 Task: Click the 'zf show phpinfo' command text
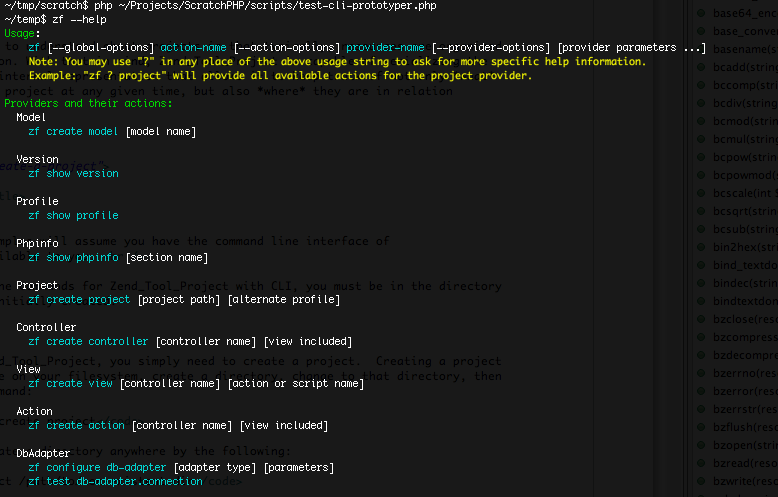tap(73, 257)
